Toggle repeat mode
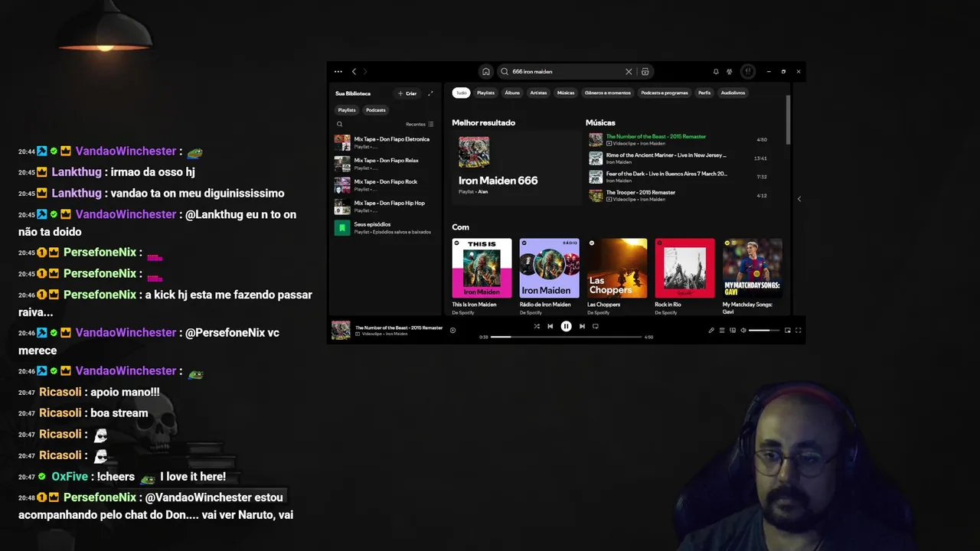 pyautogui.click(x=596, y=326)
